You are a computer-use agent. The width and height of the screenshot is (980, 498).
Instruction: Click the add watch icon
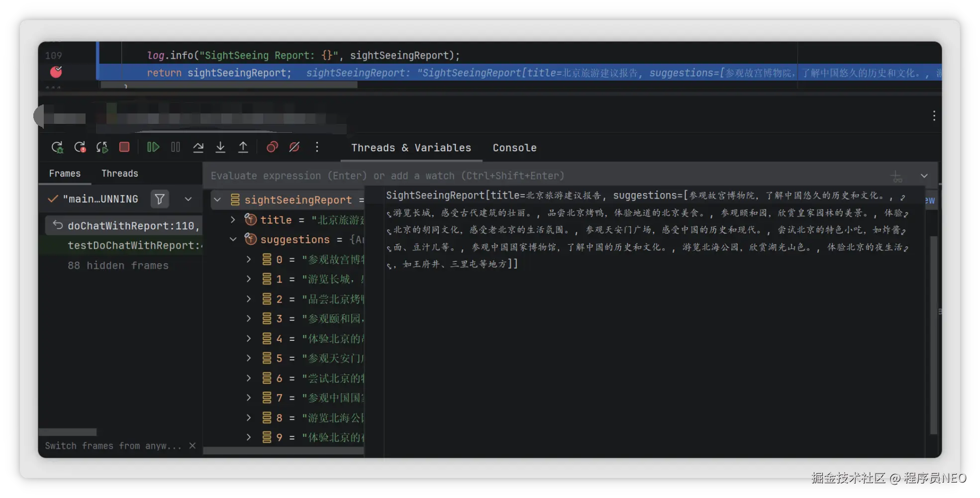896,176
